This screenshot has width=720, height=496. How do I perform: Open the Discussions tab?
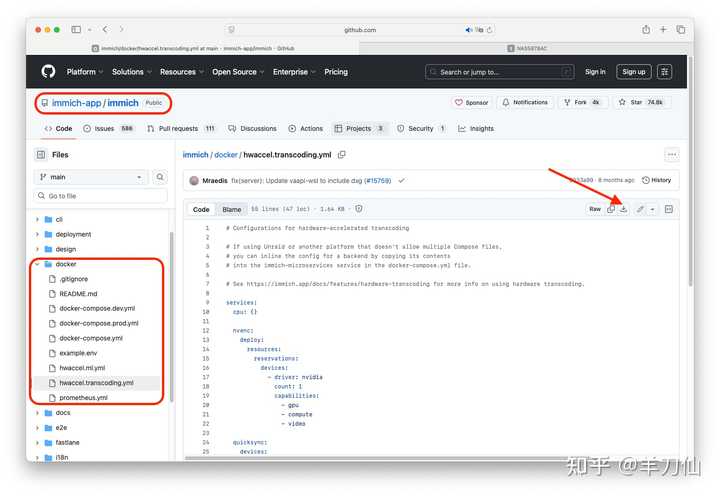[x=253, y=129]
